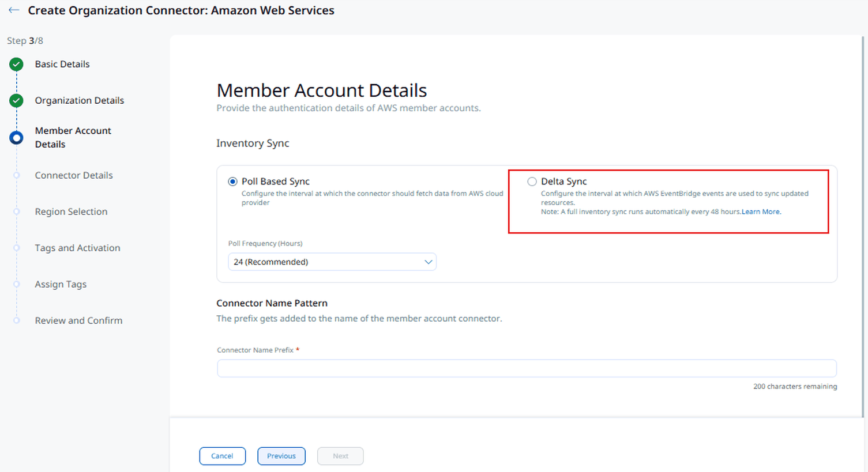Screen dimensions: 868x472
Task: Click the 'Inventory Sync' heading
Action: (253, 143)
